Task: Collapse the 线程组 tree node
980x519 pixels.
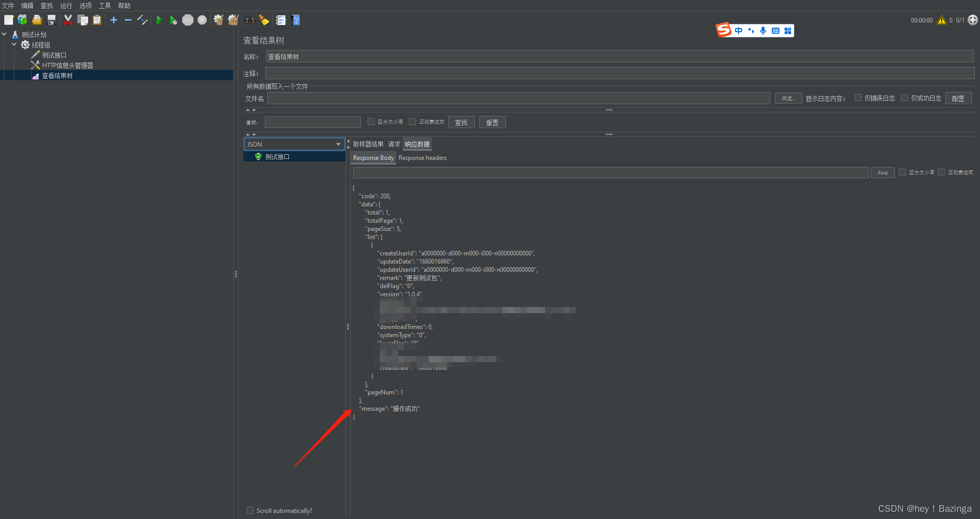Action: [14, 44]
